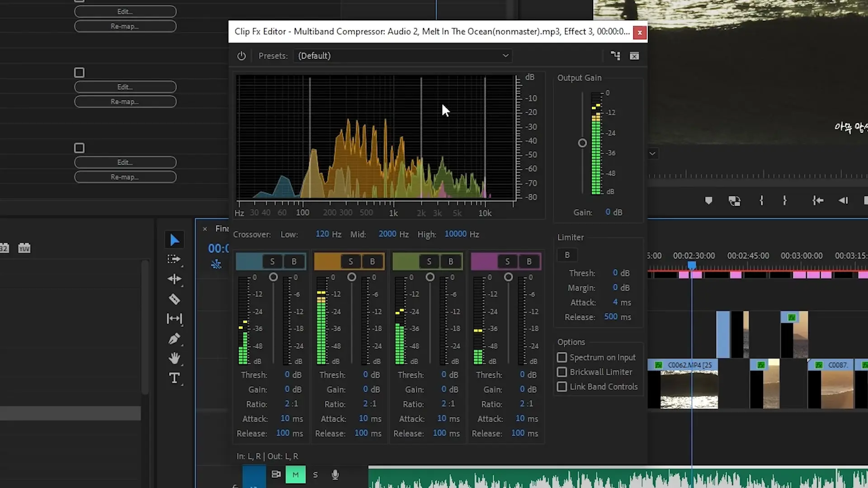This screenshot has width=868, height=488.
Task: Select the Type tool
Action: (x=174, y=378)
